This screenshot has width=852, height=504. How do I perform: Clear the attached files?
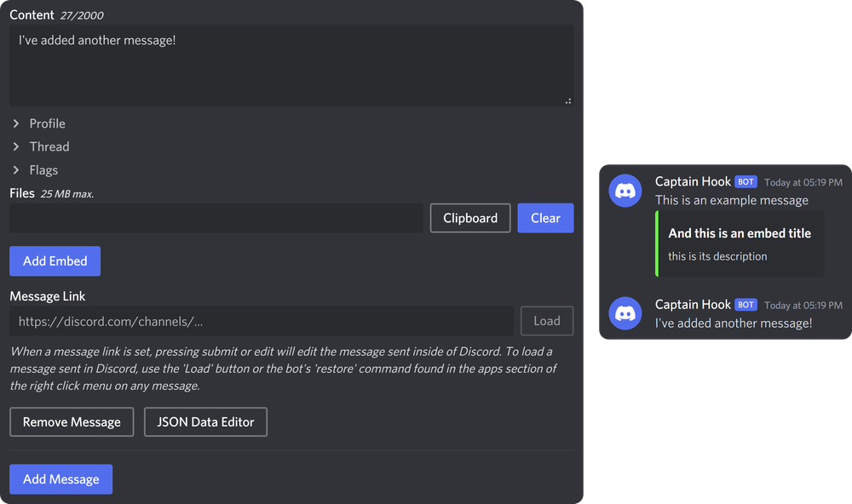[x=545, y=218]
